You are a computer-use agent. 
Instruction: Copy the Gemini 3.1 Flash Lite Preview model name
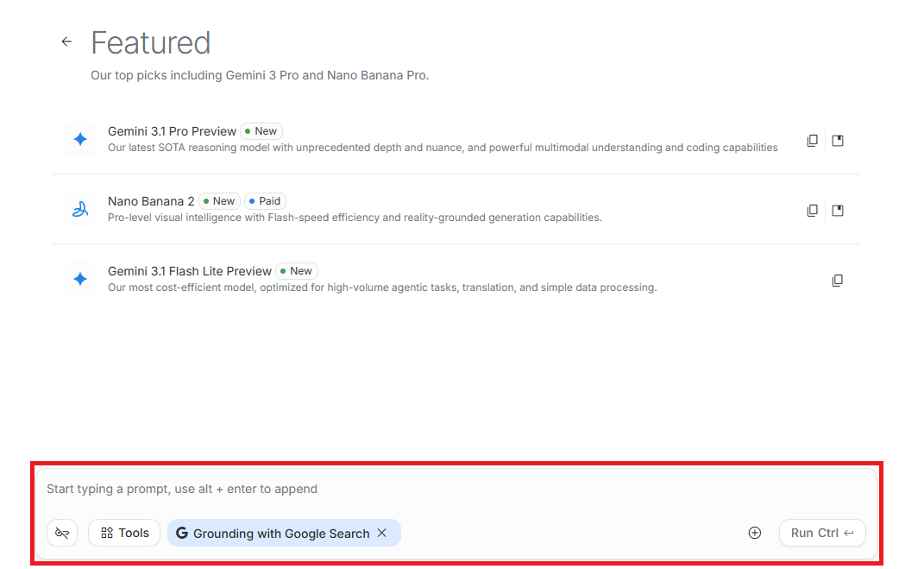click(x=837, y=281)
